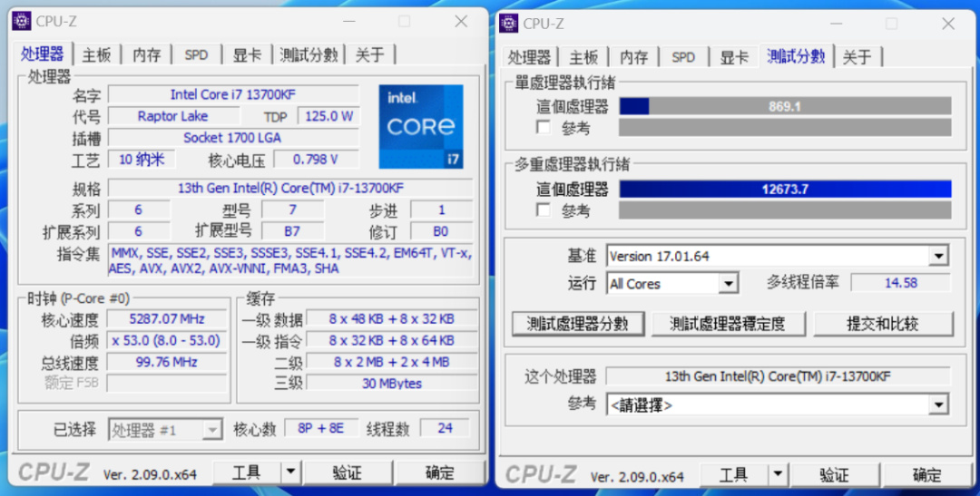Viewport: 980px width, 496px height.
Task: Switch to 处理器 tab in right window
Action: (x=529, y=57)
